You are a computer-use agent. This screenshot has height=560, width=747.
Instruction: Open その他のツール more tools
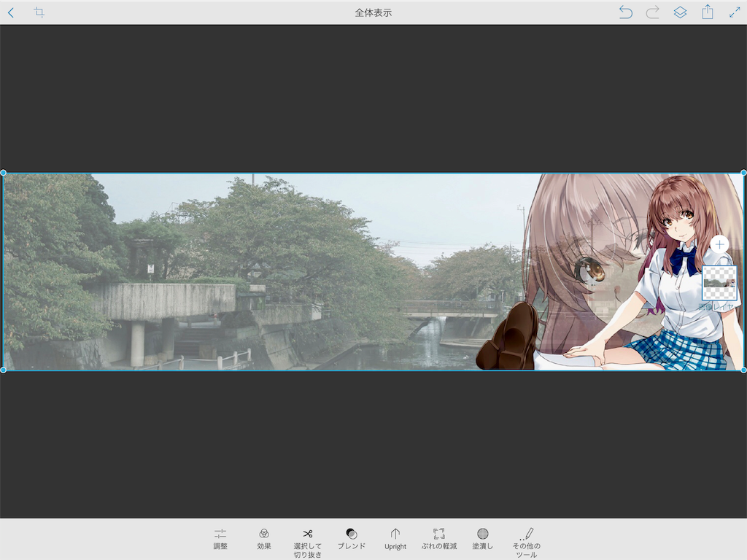[x=527, y=543]
